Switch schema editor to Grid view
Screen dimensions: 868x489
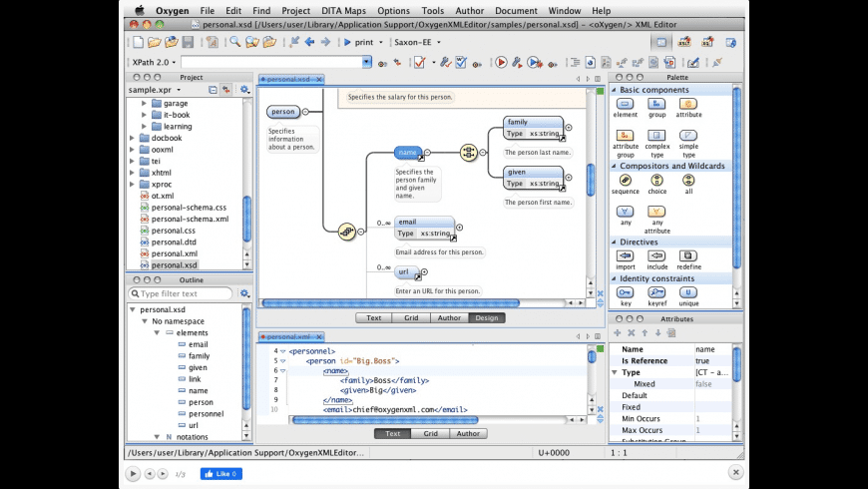(x=410, y=318)
